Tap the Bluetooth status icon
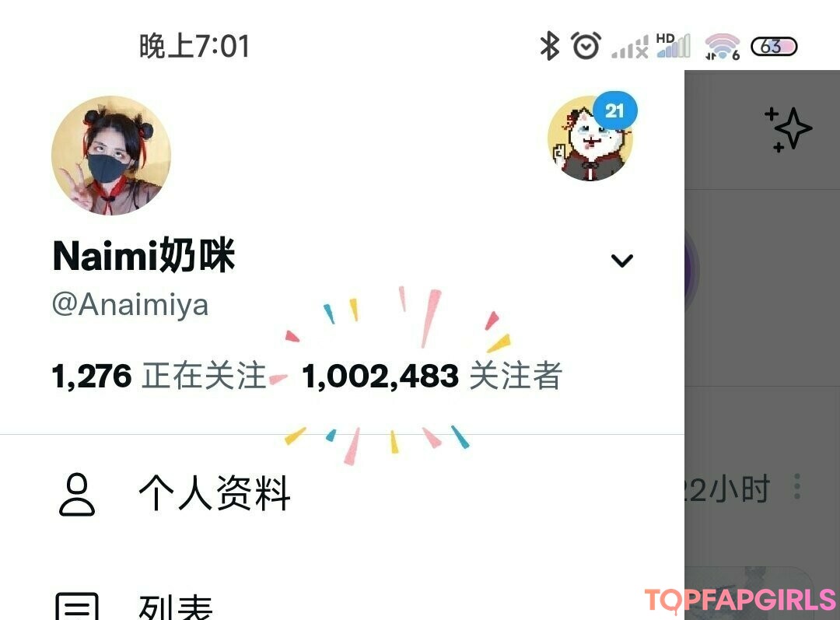Viewport: 840px width, 620px height. point(549,46)
